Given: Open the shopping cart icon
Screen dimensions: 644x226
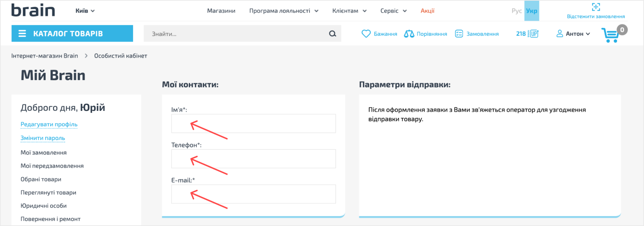Looking at the screenshot, I should (611, 35).
